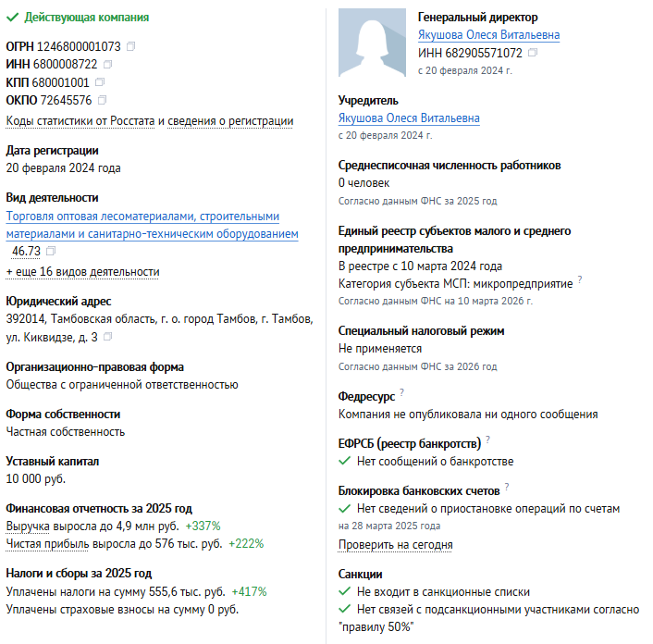The width and height of the screenshot is (653, 644).
Task: Copy the legal address
Action: [x=107, y=337]
